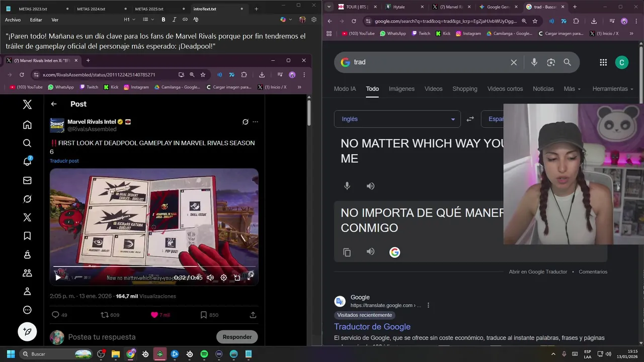The width and height of the screenshot is (644, 362).
Task: Open X home from sidebar house icon
Action: tap(27, 125)
